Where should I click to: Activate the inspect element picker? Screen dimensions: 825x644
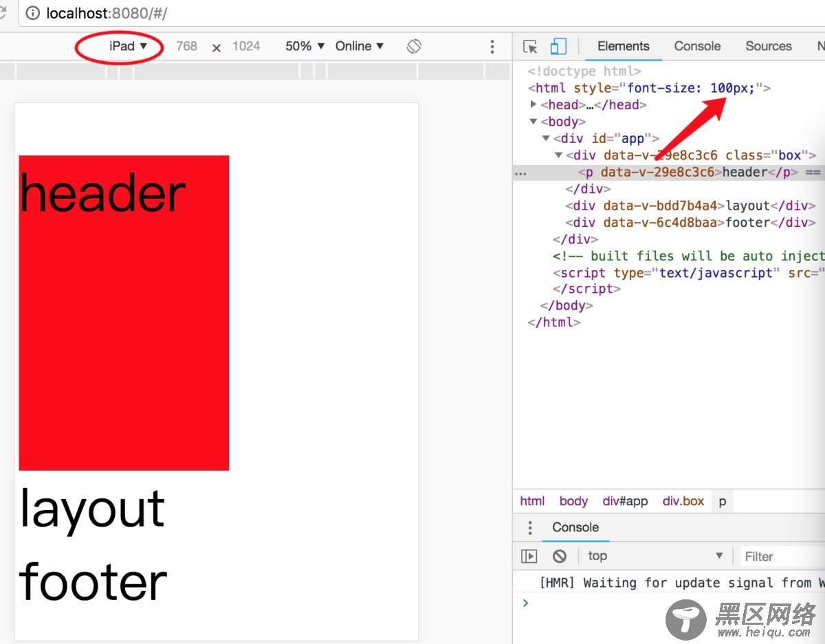(x=530, y=46)
